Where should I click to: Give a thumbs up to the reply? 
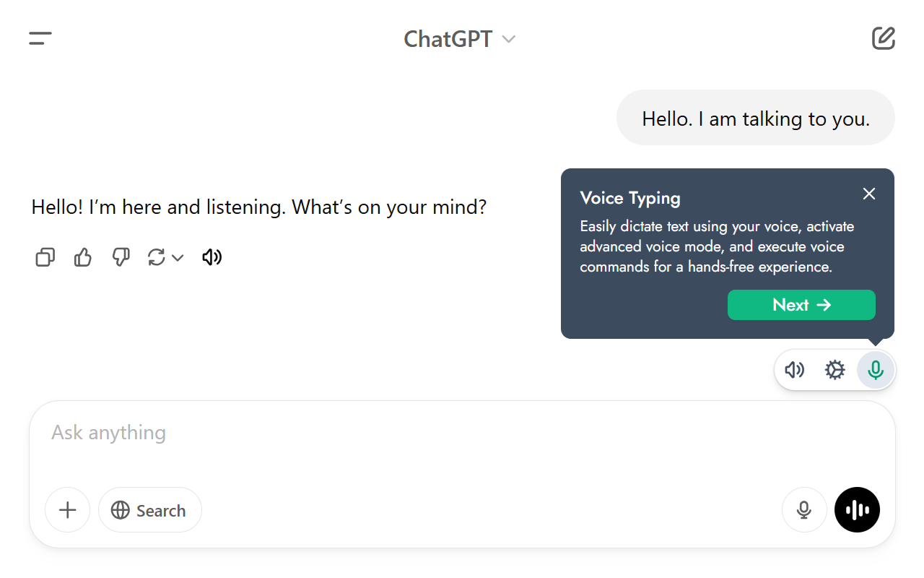click(82, 257)
